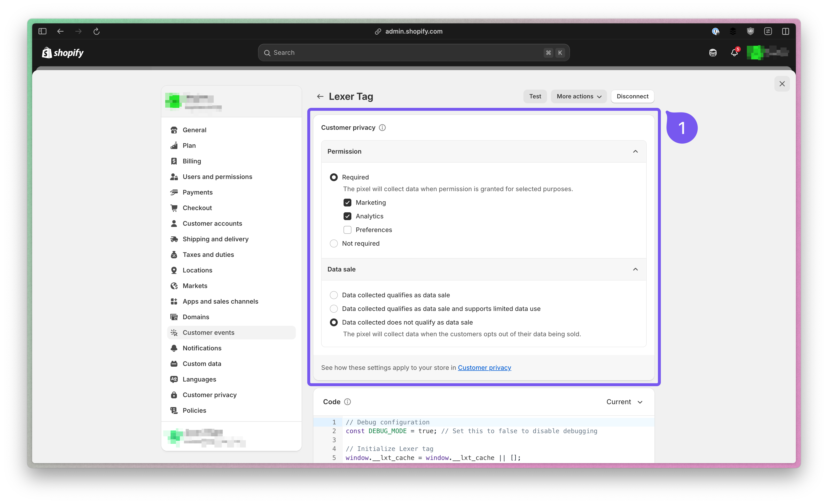Select 'Data collected qualifies as data sale'
This screenshot has height=504, width=828.
pos(334,295)
